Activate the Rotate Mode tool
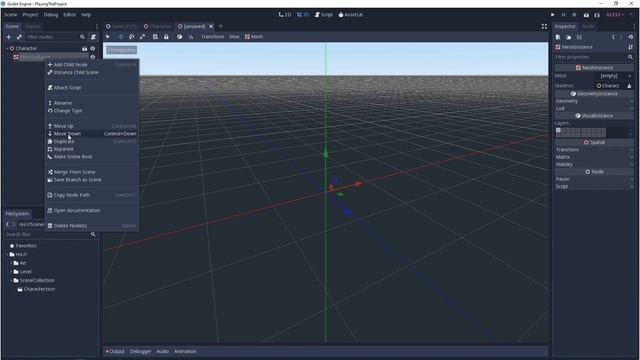Image resolution: width=640 pixels, height=360 pixels. 131,37
